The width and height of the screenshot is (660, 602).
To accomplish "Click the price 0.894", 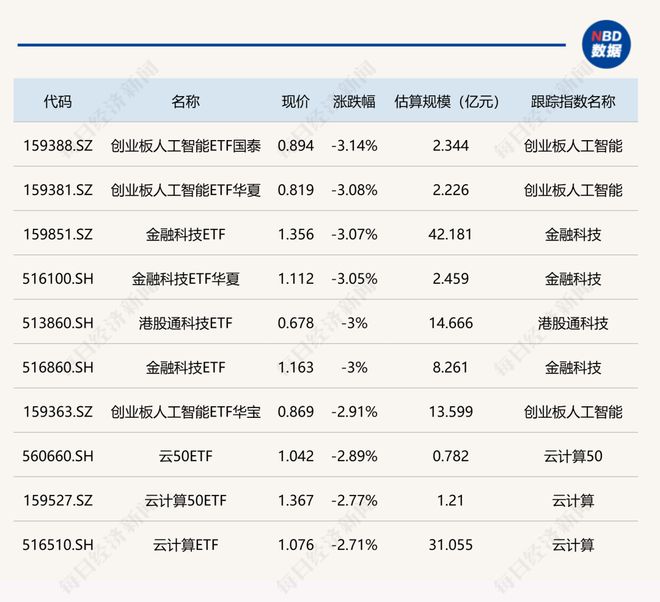I will [295, 146].
